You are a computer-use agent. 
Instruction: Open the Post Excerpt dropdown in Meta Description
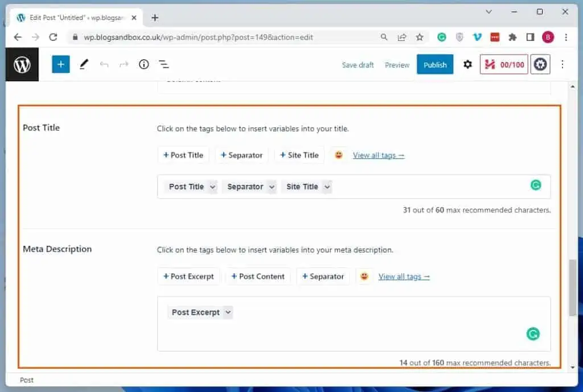pyautogui.click(x=200, y=312)
